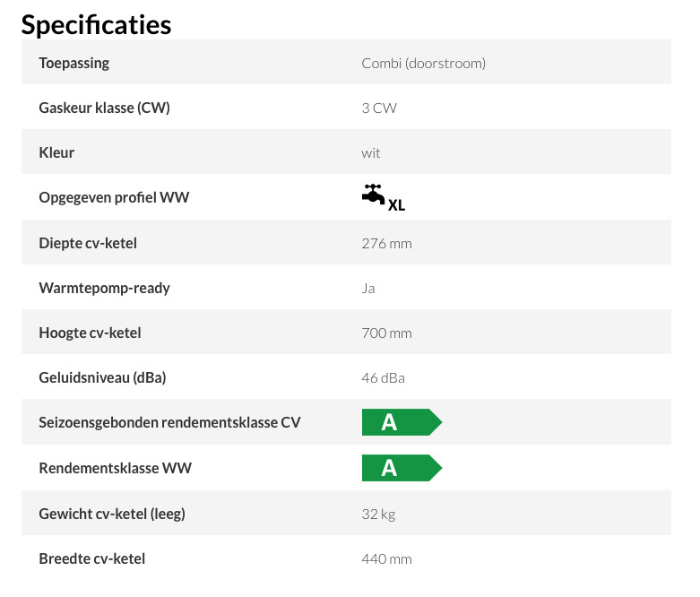Select the 3 CW value text
700x597 pixels.
tap(379, 108)
